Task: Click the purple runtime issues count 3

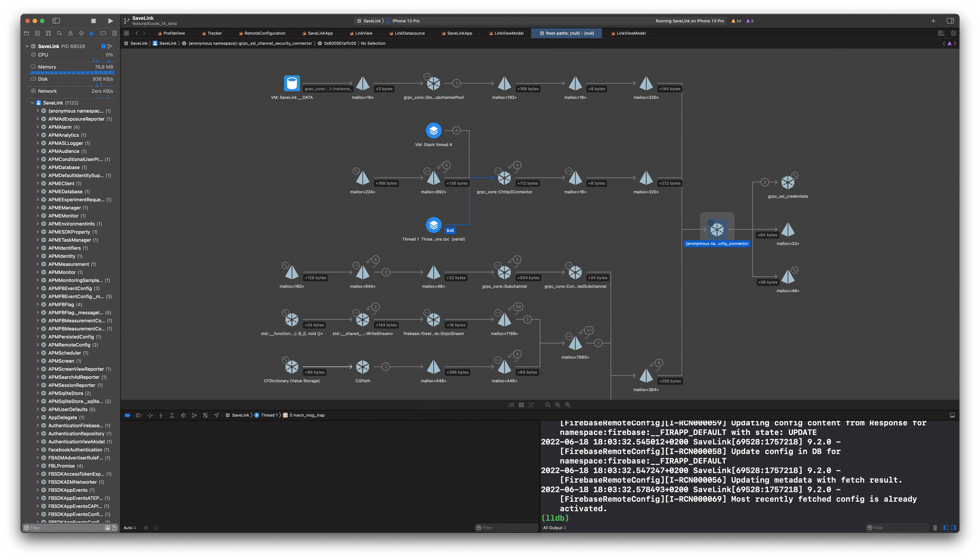Action: click(x=750, y=21)
